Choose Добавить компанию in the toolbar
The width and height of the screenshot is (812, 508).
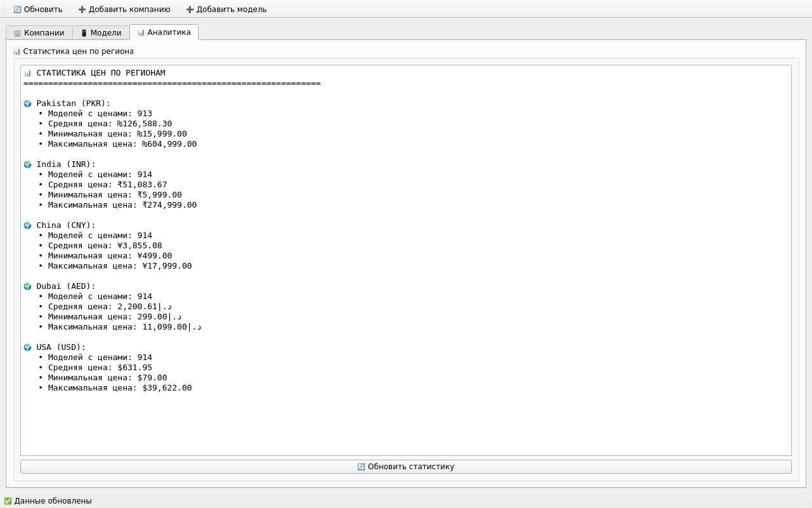pyautogui.click(x=124, y=10)
